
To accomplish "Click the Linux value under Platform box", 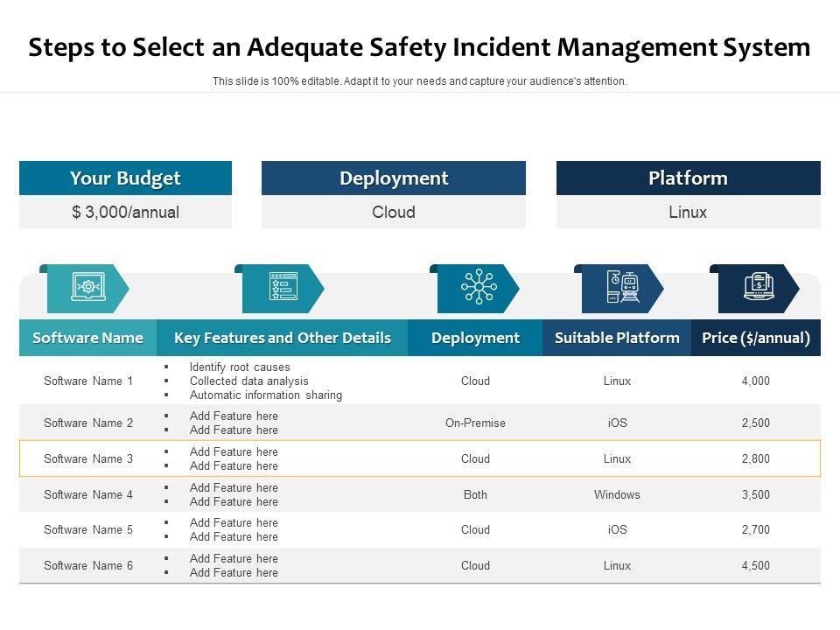I will (688, 212).
